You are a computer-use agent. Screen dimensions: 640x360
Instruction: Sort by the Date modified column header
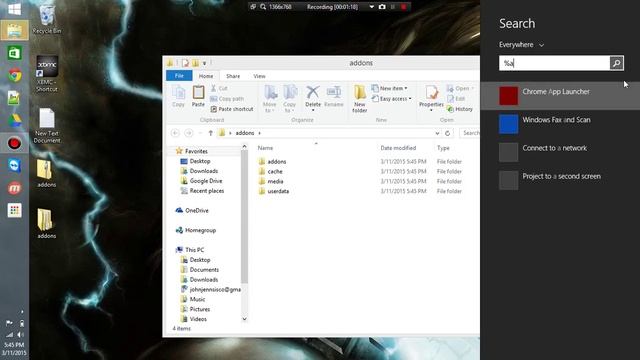398,148
